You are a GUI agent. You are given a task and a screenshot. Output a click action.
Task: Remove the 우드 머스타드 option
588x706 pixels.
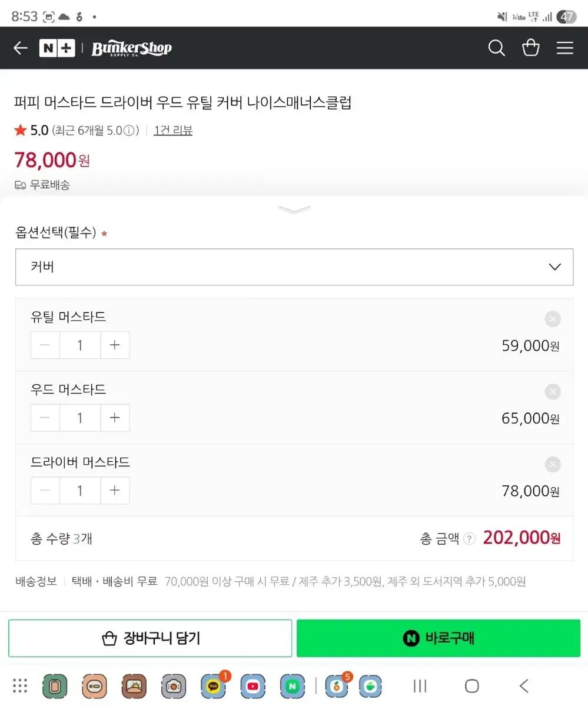552,392
